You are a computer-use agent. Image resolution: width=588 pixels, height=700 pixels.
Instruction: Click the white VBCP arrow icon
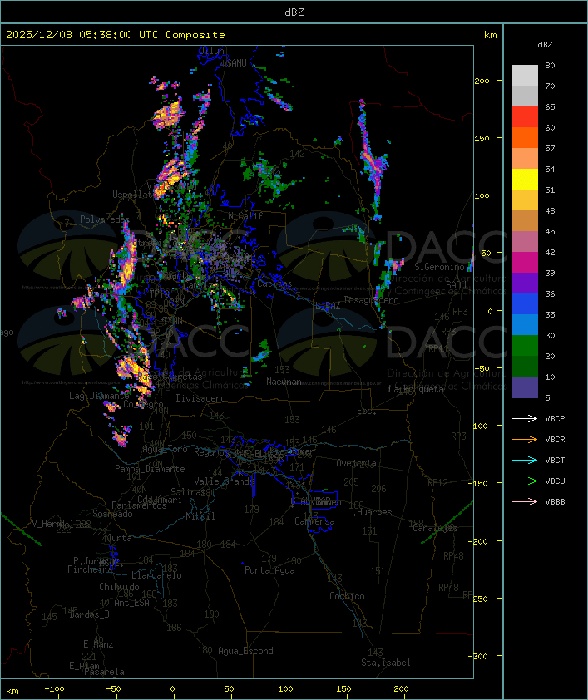click(525, 418)
